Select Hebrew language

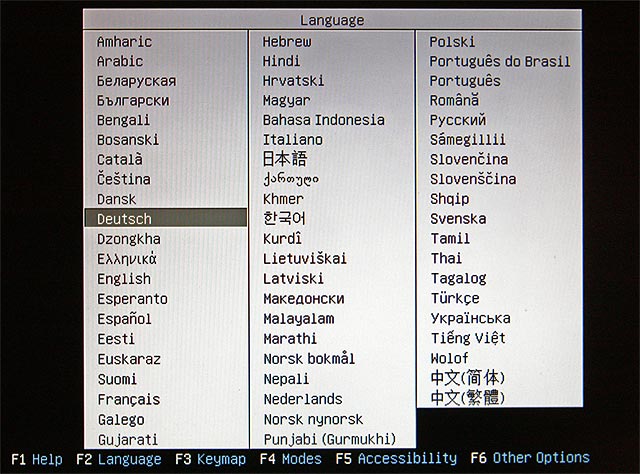[x=287, y=42]
